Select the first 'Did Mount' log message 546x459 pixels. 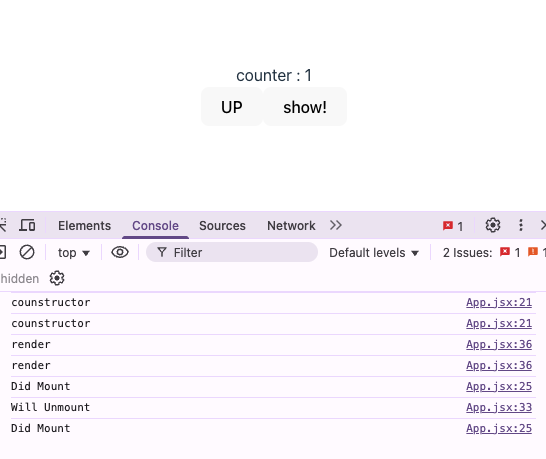pos(41,386)
